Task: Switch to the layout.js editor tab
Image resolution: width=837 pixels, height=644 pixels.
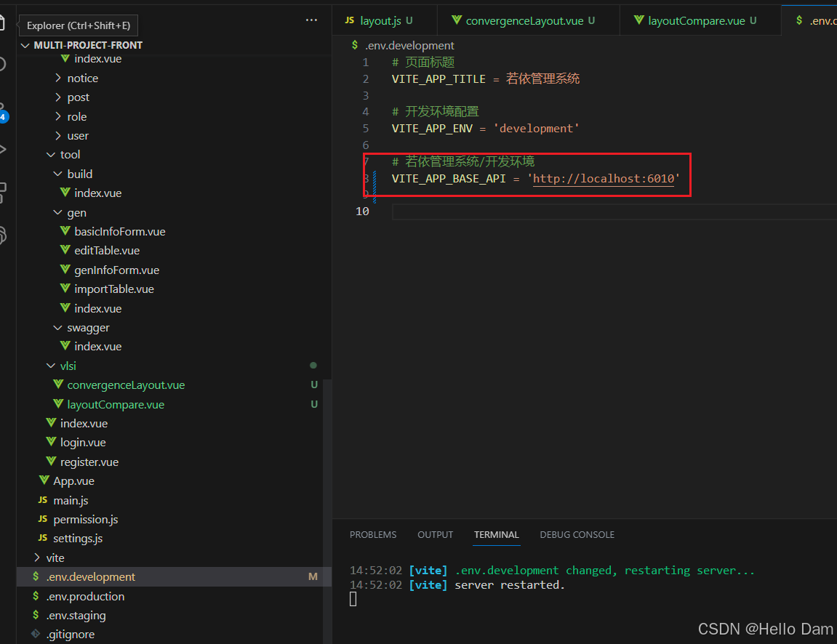Action: (x=385, y=21)
